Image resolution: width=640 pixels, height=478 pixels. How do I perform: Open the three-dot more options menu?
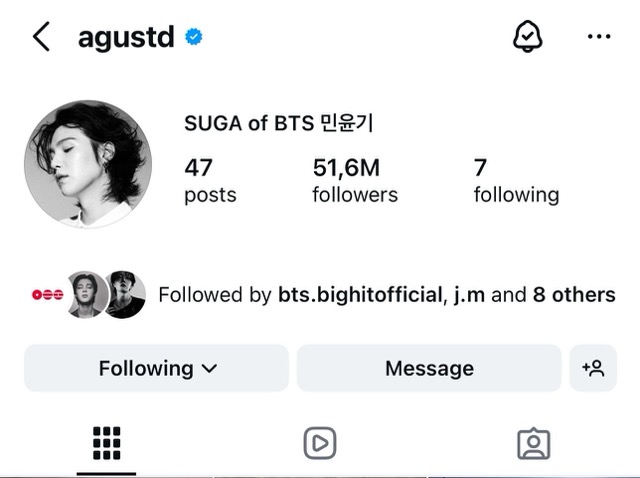click(x=599, y=36)
